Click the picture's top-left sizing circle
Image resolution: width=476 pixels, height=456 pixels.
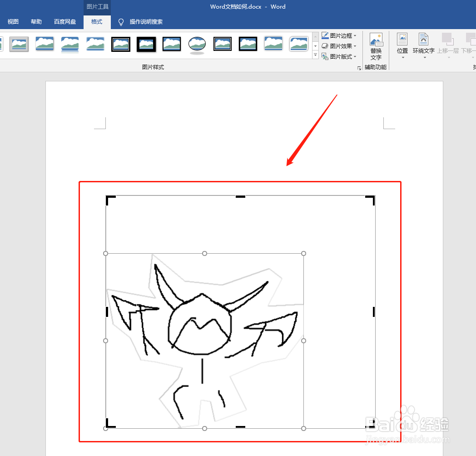pos(106,253)
